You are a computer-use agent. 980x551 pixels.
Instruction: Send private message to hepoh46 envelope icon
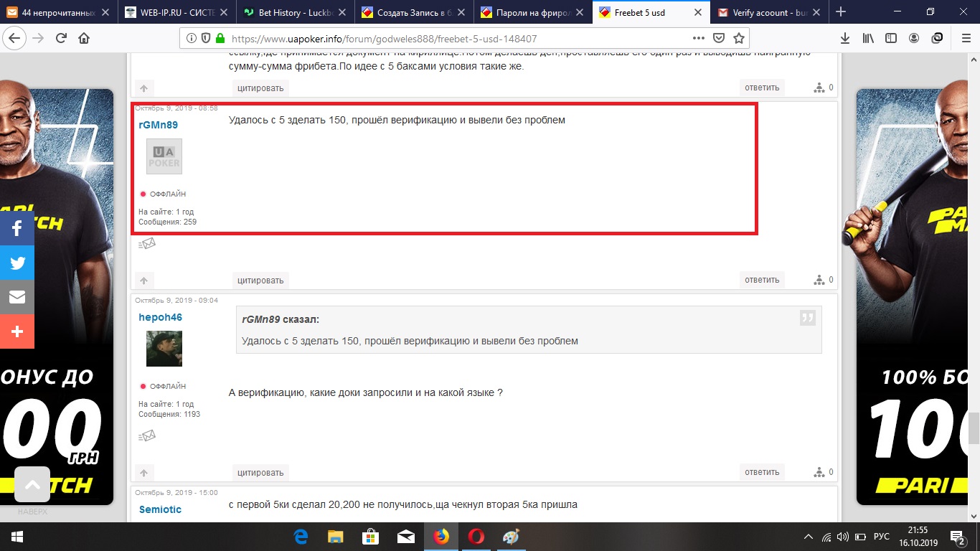coord(146,435)
